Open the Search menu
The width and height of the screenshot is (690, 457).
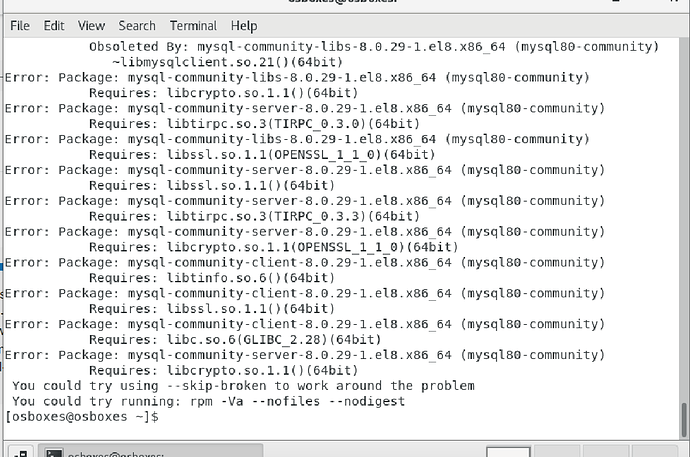point(137,25)
